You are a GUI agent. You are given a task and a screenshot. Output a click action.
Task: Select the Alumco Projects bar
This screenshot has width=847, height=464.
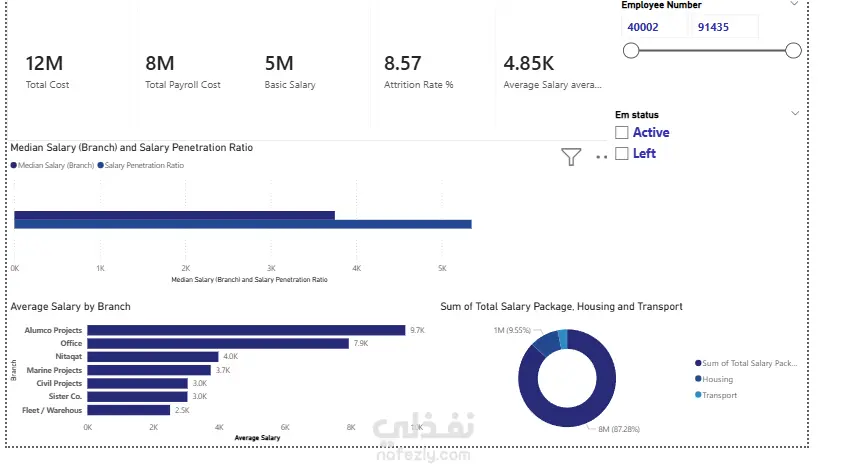pos(246,330)
